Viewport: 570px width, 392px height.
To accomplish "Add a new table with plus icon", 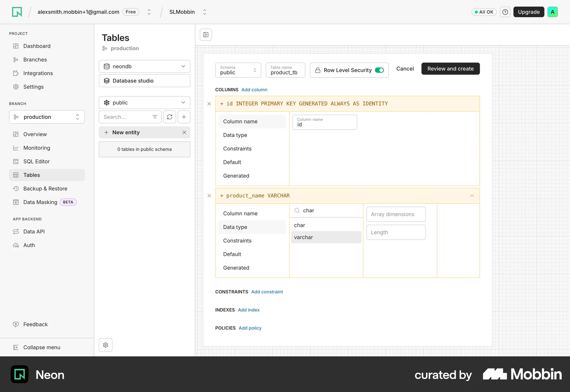I will (184, 117).
